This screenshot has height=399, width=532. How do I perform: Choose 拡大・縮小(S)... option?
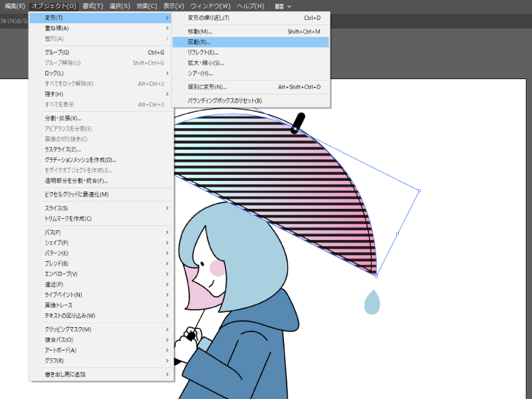click(206, 63)
